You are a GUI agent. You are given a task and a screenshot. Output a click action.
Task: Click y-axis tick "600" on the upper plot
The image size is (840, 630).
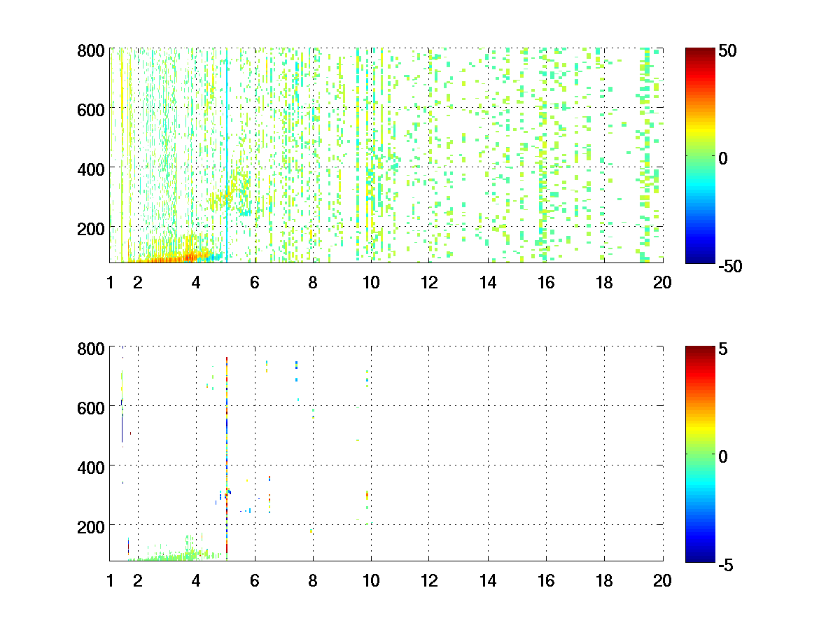click(x=91, y=109)
